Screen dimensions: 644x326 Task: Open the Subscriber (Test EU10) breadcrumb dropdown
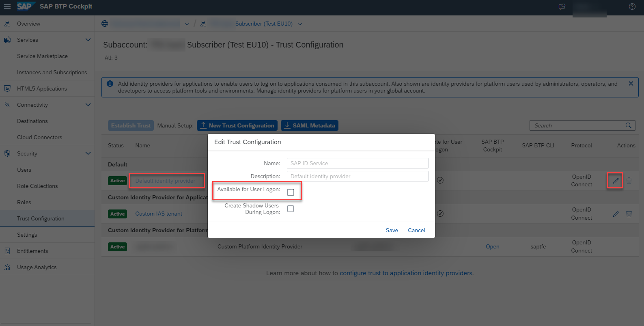(x=300, y=24)
